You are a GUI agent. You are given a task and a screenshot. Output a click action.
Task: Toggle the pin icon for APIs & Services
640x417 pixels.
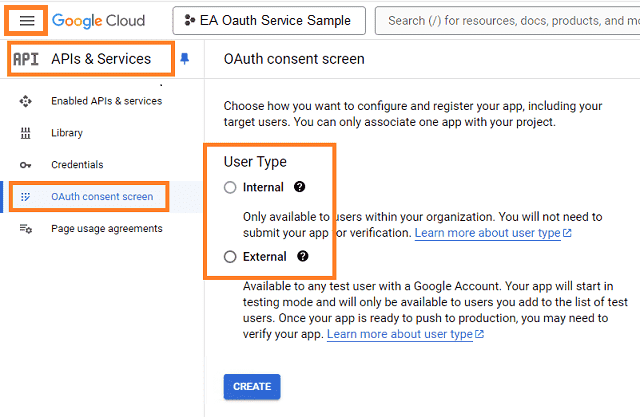tap(184, 59)
